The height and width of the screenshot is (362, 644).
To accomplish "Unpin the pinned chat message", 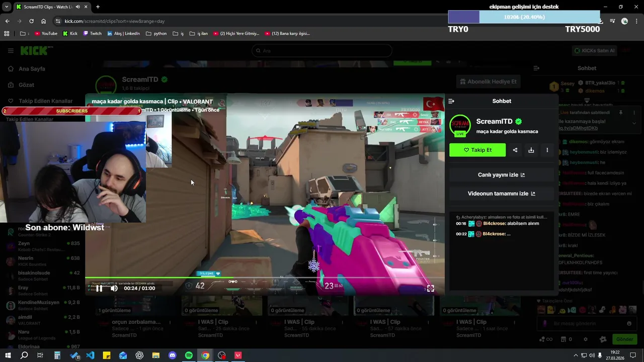I will click(621, 113).
